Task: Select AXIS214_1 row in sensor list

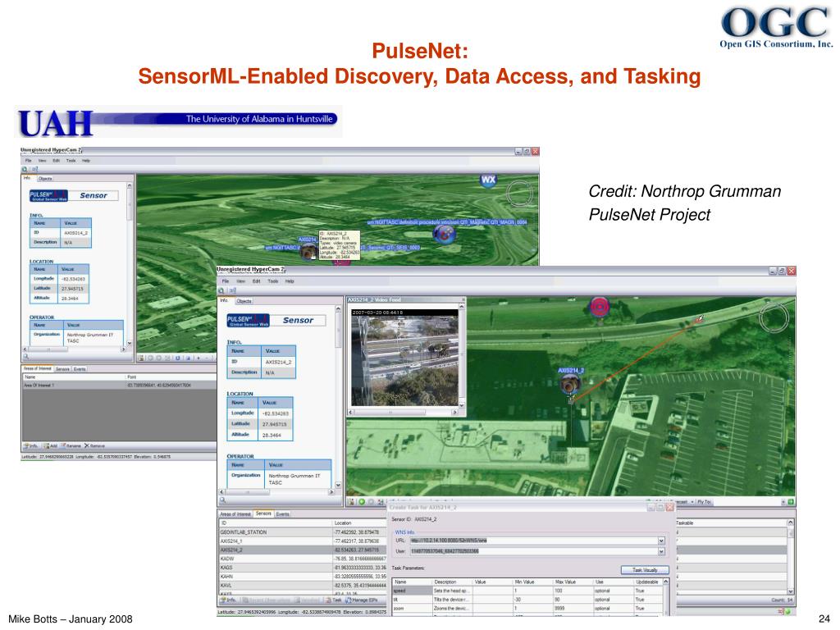Action: point(303,541)
